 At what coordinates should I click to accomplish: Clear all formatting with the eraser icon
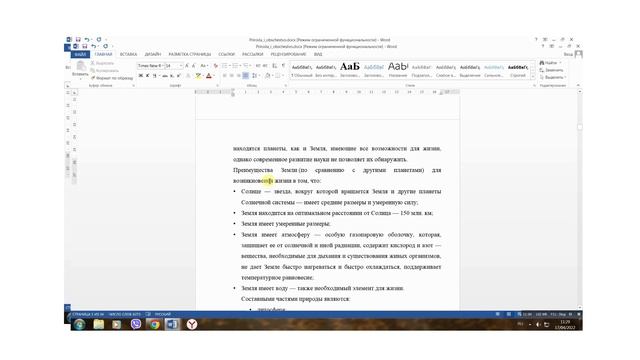[x=216, y=66]
